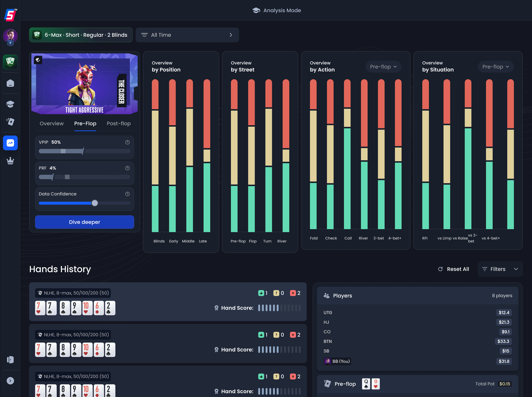Open the Leaderboard via crown icon
This screenshot has width=532, height=397.
pos(10,160)
